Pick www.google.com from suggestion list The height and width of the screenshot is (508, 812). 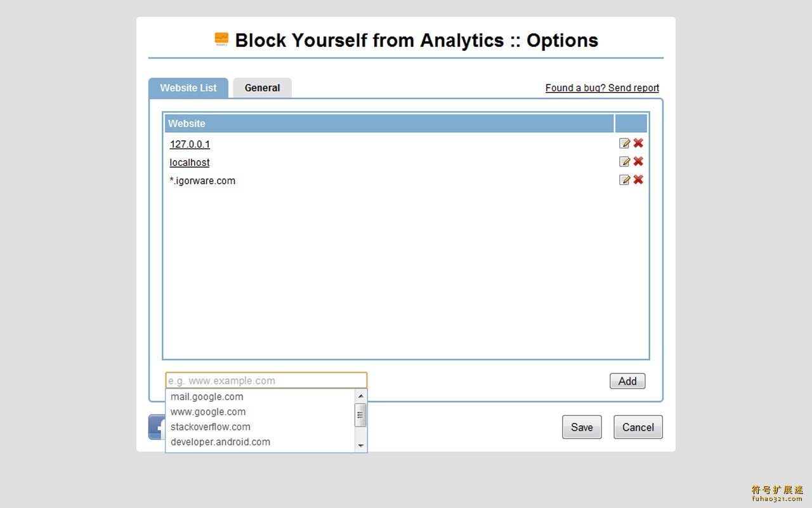tap(208, 412)
